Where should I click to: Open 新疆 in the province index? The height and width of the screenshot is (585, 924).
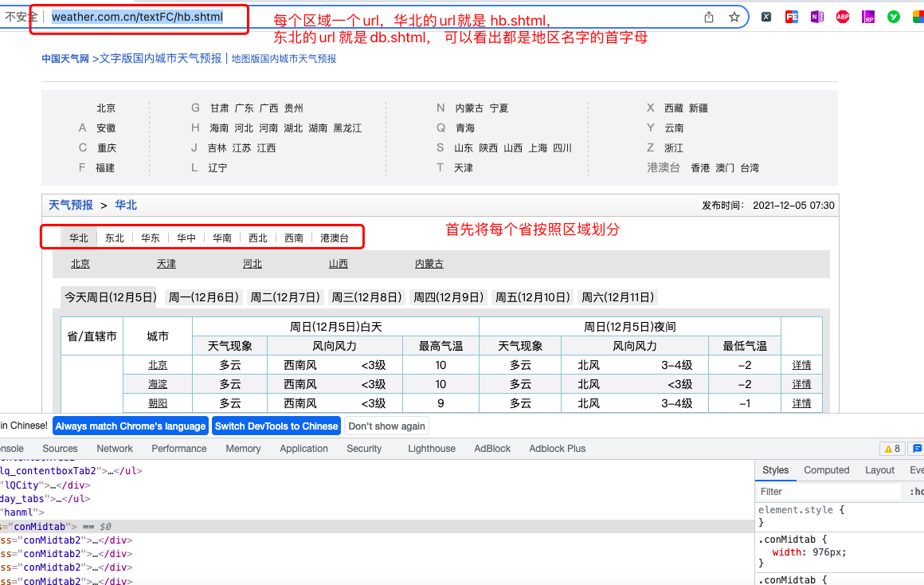pyautogui.click(x=699, y=108)
